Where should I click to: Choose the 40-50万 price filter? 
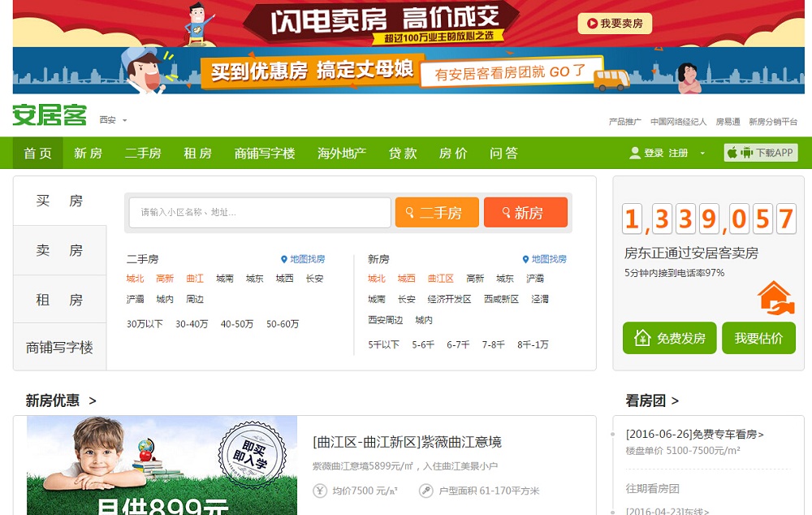pyautogui.click(x=236, y=324)
